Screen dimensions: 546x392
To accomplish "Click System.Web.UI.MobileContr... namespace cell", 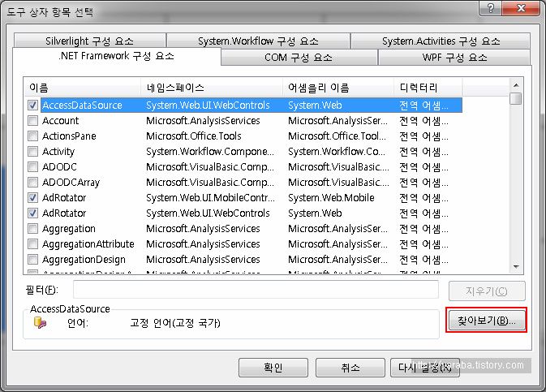I will [210, 197].
